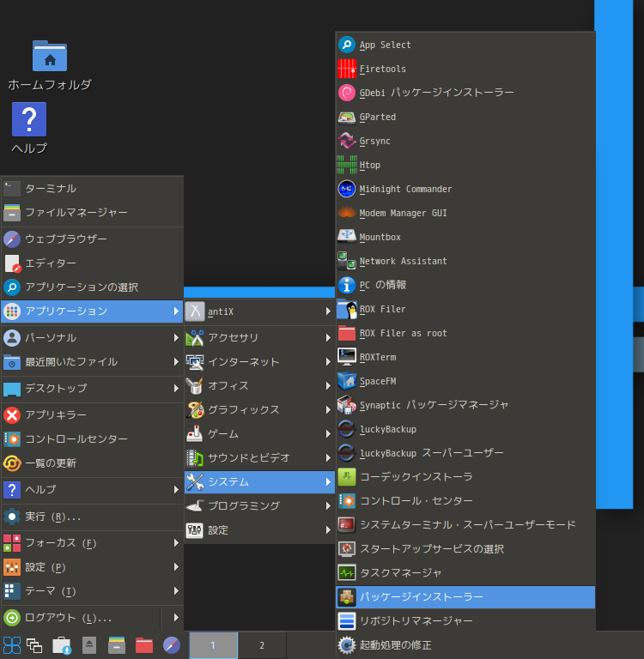Choose ウェブブラウザー menu entry
The width and height of the screenshot is (644, 659).
[92, 239]
